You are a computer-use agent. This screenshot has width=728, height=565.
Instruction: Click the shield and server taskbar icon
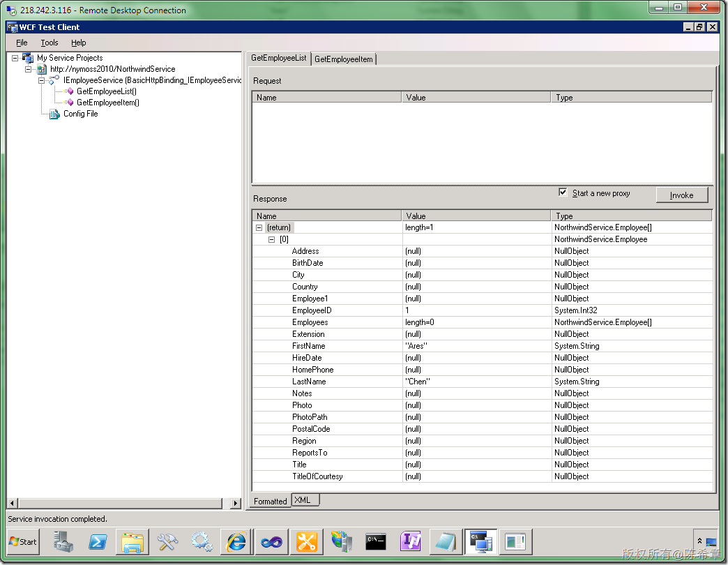tap(341, 542)
